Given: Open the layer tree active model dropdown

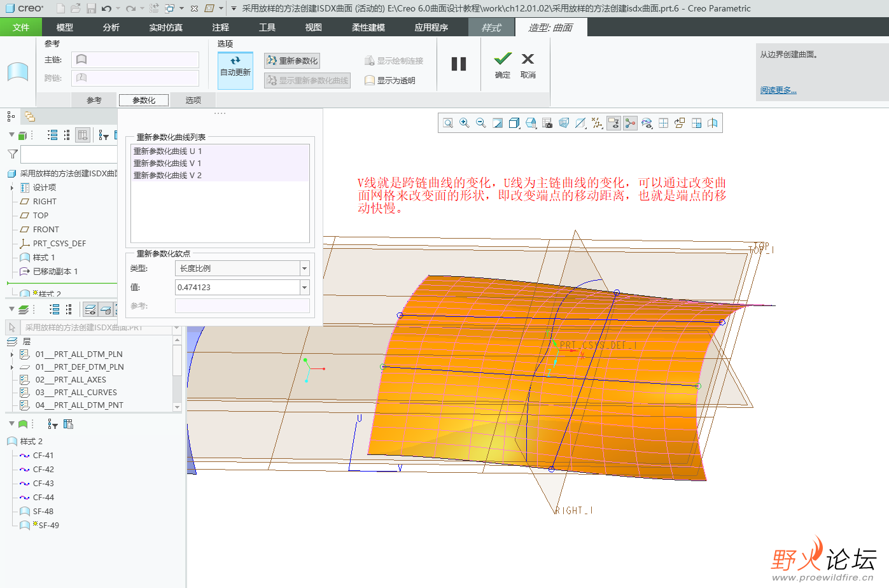Looking at the screenshot, I should click(x=176, y=327).
